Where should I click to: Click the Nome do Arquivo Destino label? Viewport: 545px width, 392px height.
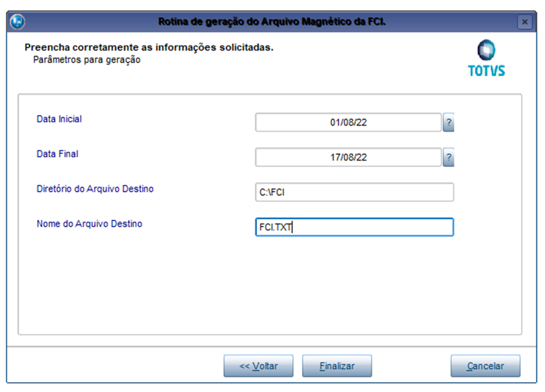tap(89, 223)
